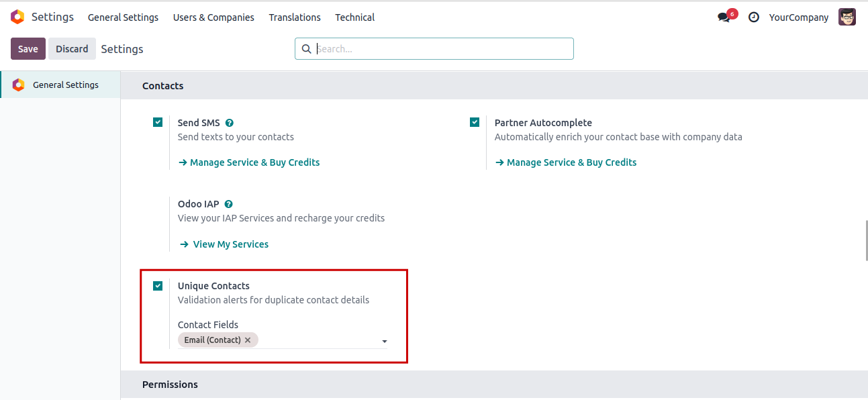Open the Users & Companies menu
Image resolution: width=868 pixels, height=400 pixels.
(x=213, y=17)
